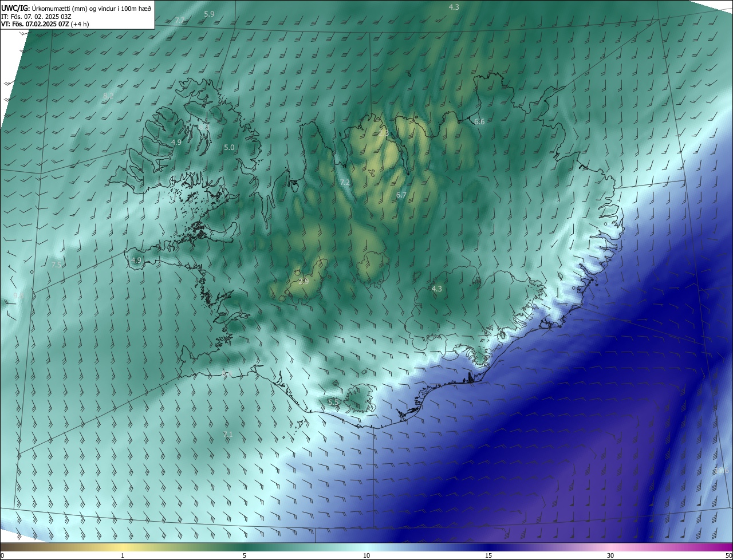Click the VT: Fös. 07.02.2025 07Z (+4 h) line
This screenshot has height=560, width=733.
[45, 24]
